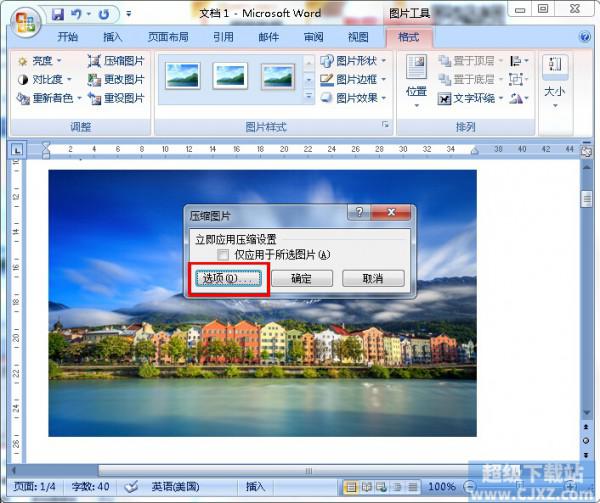Open the Picture Shape (图片形状) menu

(x=352, y=60)
